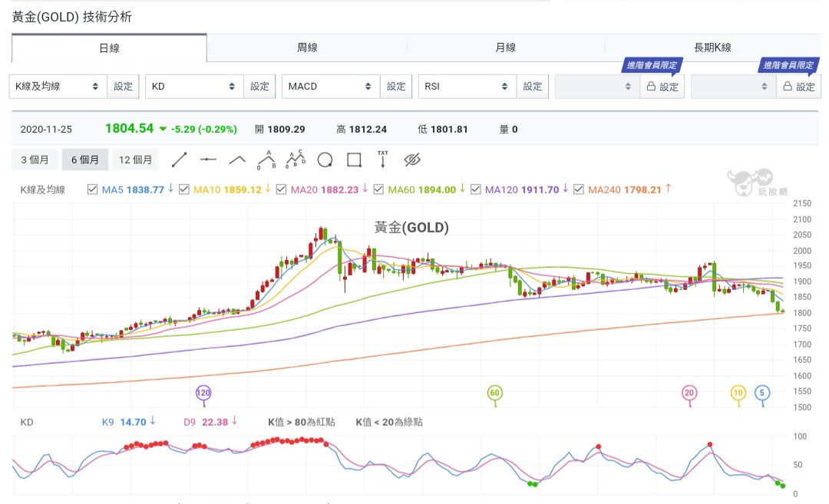Open the RSI indicator dropdown
This screenshot has width=829, height=504.
[x=467, y=87]
